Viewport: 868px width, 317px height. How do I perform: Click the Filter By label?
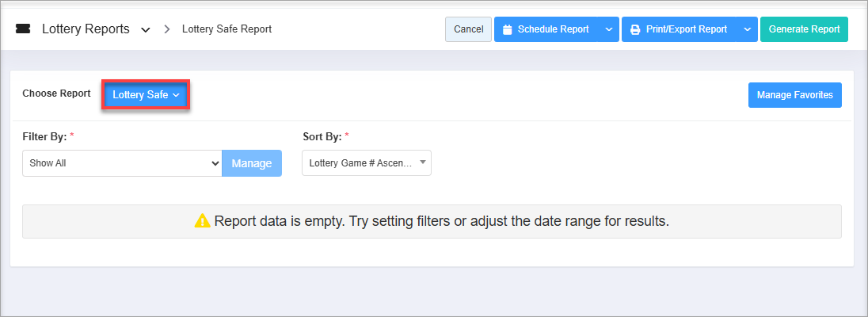point(46,136)
